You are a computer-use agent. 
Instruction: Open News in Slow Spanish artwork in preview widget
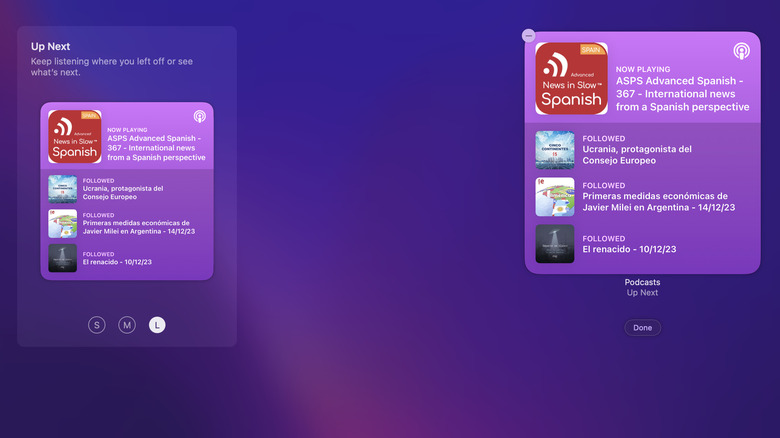point(75,137)
